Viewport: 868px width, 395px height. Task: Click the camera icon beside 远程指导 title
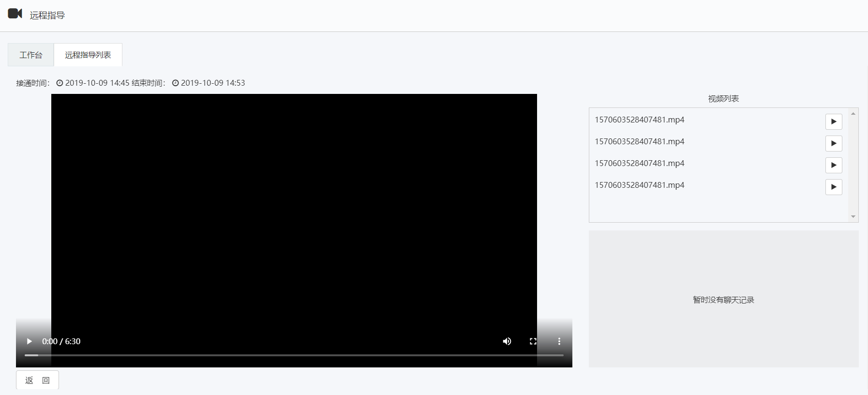[x=15, y=14]
